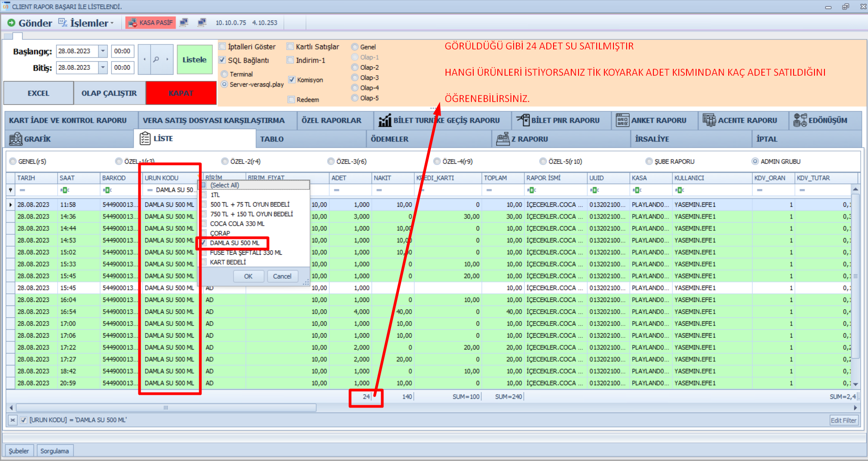Open the İşlemler dropdown menu

pyautogui.click(x=88, y=23)
